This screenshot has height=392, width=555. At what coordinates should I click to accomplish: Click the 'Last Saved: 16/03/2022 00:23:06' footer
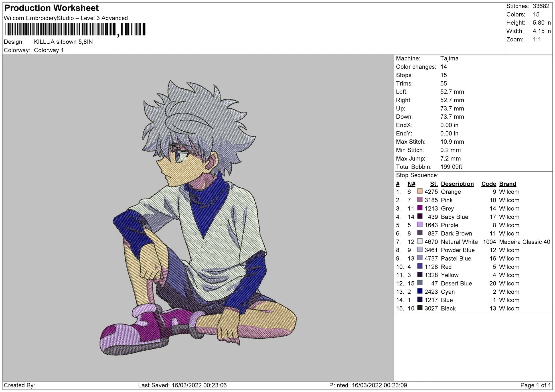click(182, 385)
